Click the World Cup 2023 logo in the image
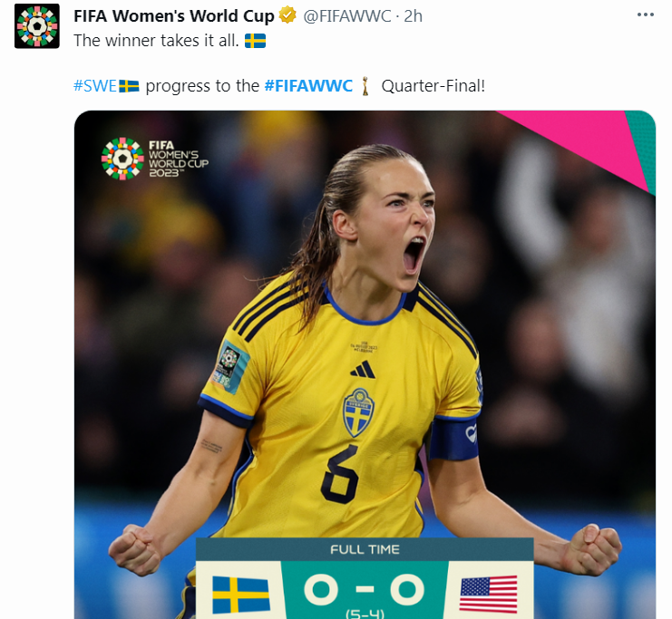The width and height of the screenshot is (672, 619). coord(155,159)
